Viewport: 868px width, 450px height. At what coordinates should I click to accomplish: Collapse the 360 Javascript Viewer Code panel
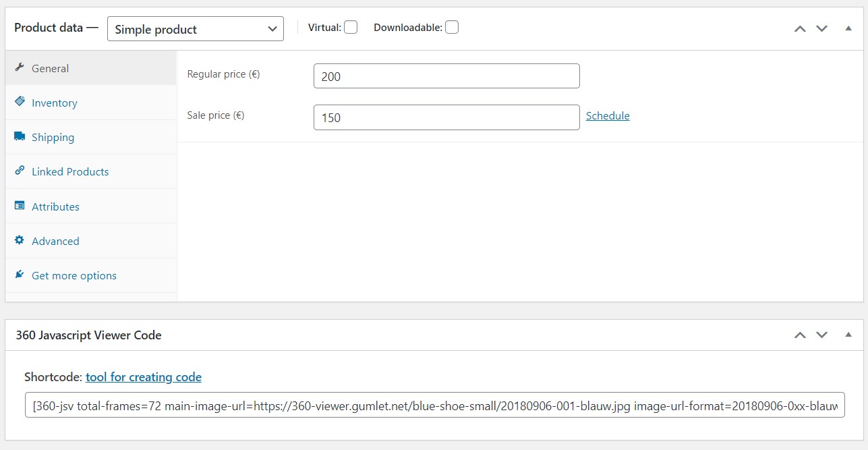(x=848, y=335)
